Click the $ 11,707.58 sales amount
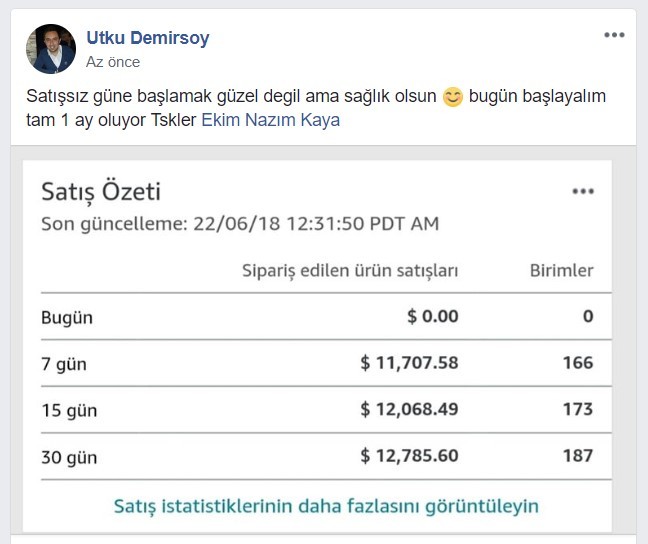This screenshot has width=648, height=544. click(x=409, y=363)
